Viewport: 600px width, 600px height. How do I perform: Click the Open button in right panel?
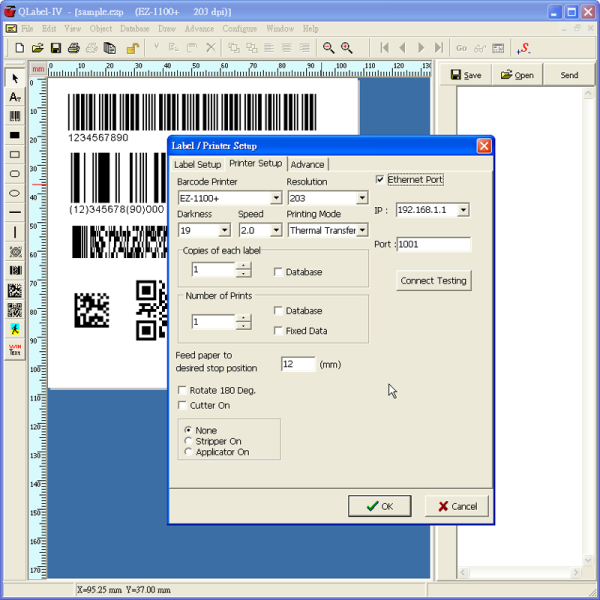[517, 75]
